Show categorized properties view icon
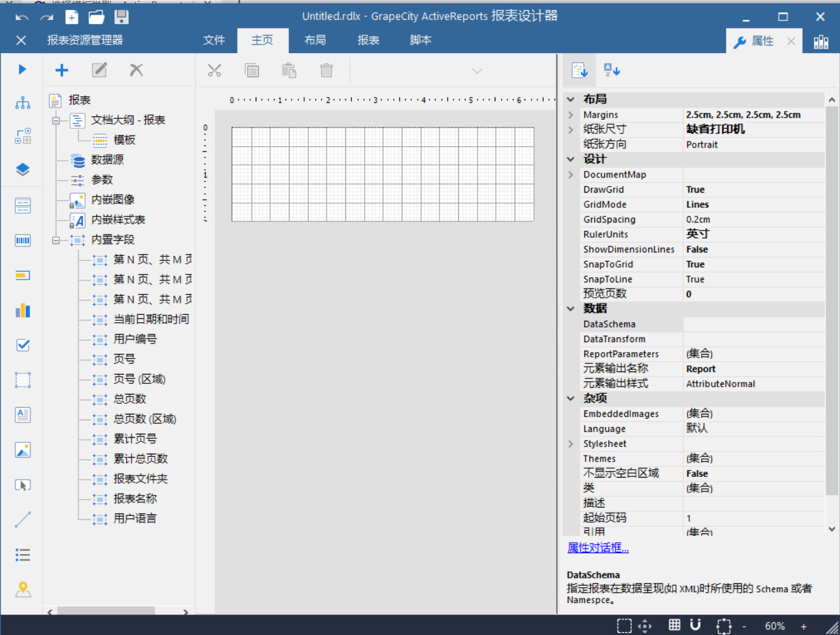The height and width of the screenshot is (635, 840). [x=580, y=70]
